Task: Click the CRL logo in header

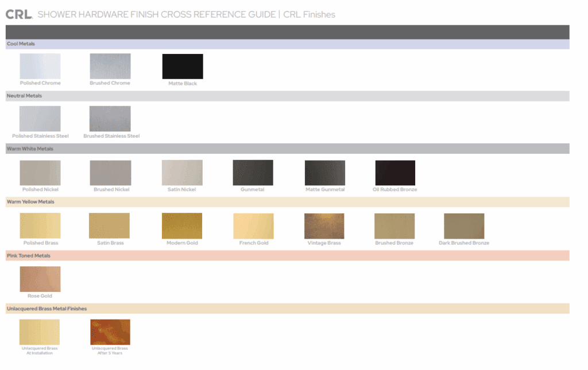Action: click(x=19, y=14)
